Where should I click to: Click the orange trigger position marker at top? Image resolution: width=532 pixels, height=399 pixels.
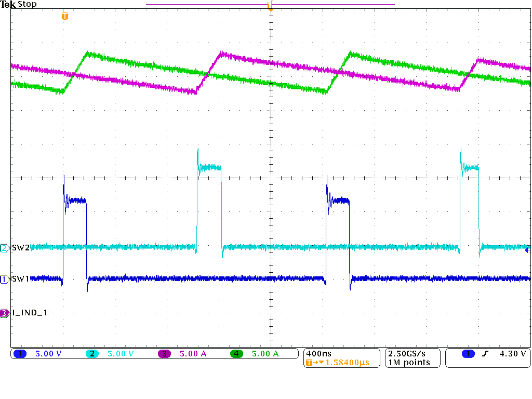(x=270, y=6)
